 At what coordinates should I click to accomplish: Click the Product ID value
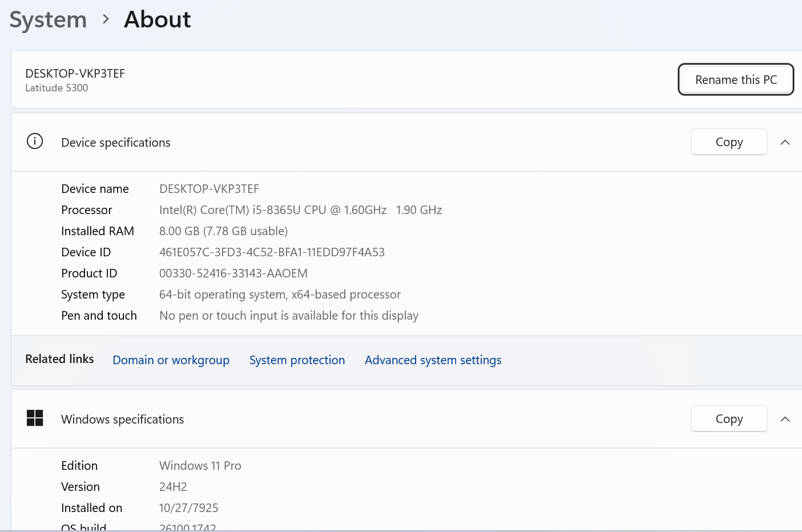pos(233,273)
